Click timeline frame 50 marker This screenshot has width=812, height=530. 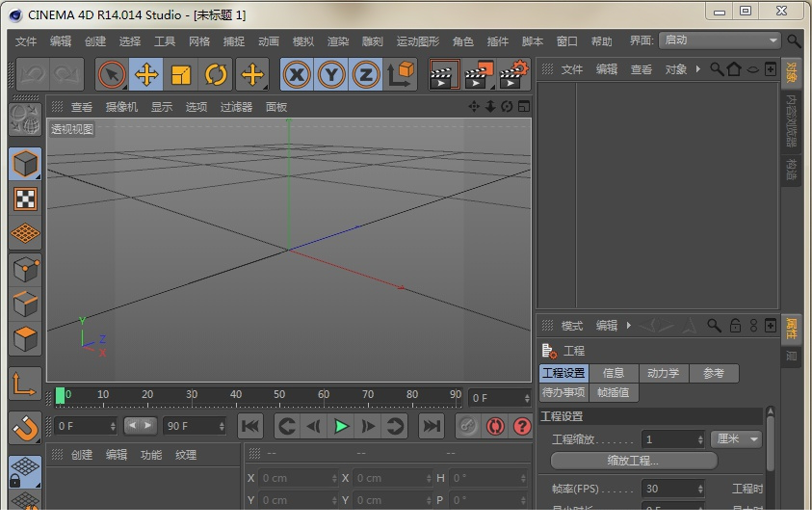[279, 394]
